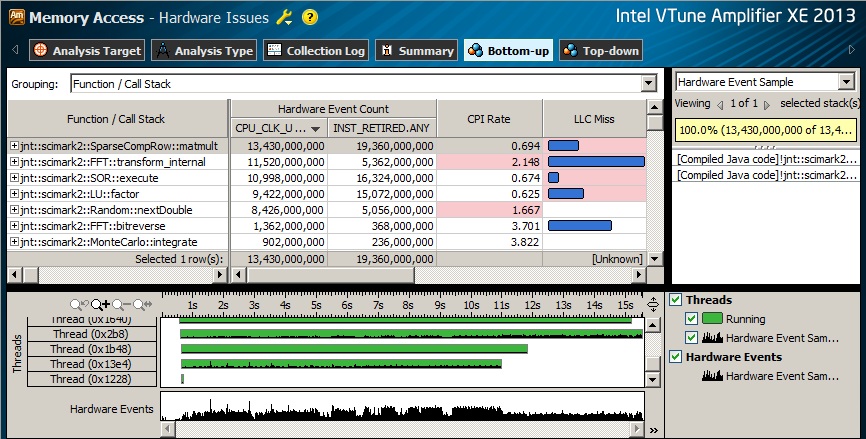Image resolution: width=866 pixels, height=439 pixels.
Task: Toggle the Threads checkbox in legend
Action: pos(675,300)
